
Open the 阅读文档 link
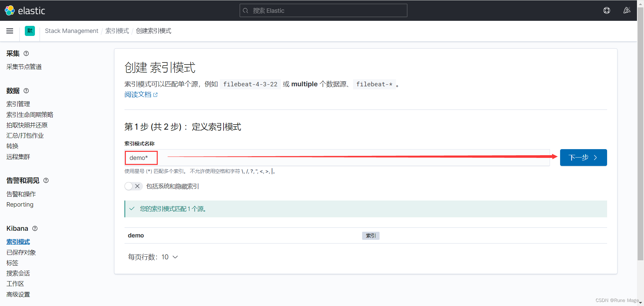pos(141,95)
